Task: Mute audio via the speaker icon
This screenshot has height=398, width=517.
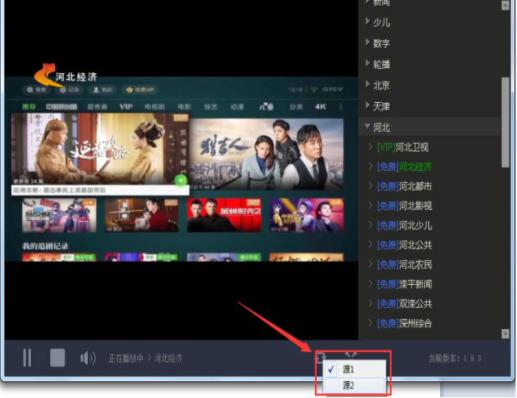Action: (x=88, y=358)
